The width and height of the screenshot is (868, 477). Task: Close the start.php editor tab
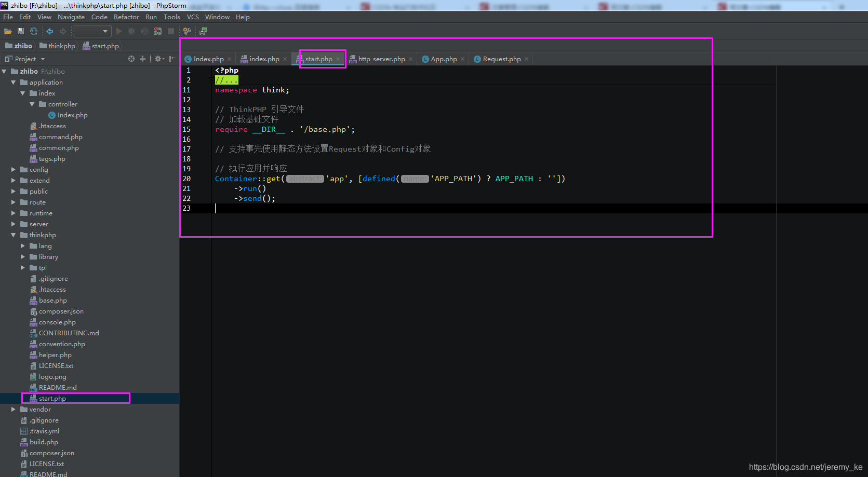[338, 59]
